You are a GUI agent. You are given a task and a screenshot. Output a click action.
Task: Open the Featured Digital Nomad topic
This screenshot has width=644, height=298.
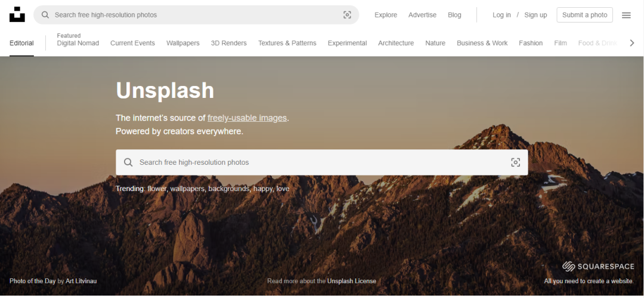click(78, 43)
